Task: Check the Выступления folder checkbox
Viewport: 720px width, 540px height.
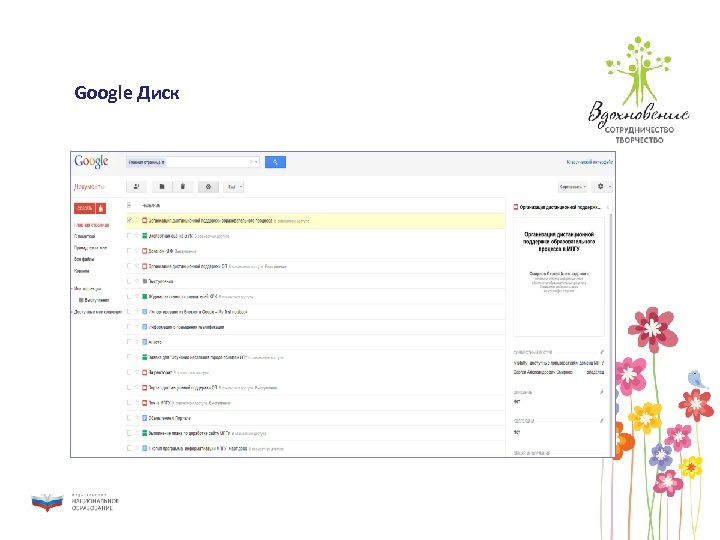Action: pyautogui.click(x=129, y=281)
